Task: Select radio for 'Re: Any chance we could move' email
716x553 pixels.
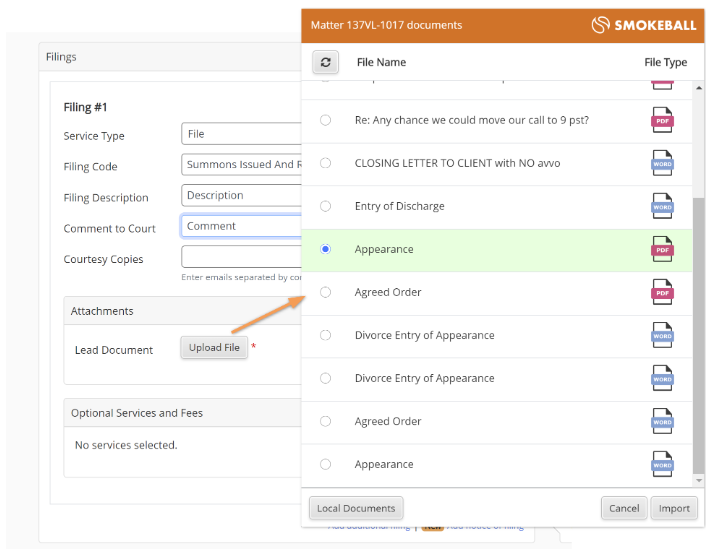Action: coord(326,120)
